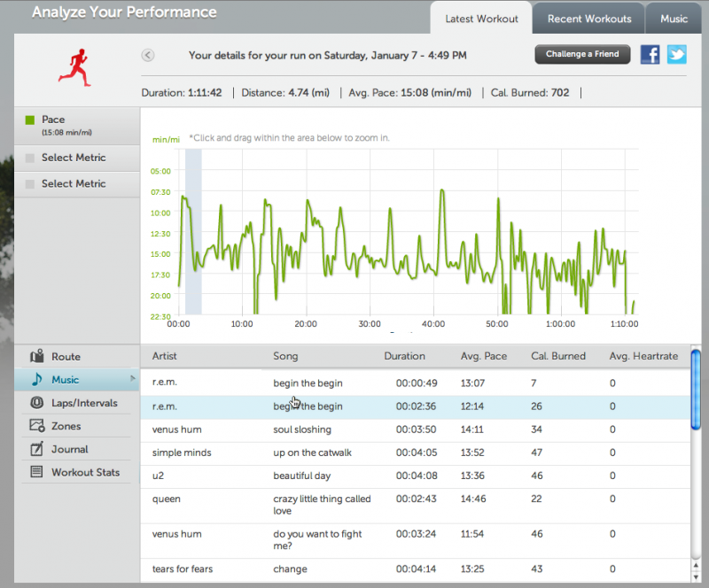Click the Facebook share icon
The width and height of the screenshot is (709, 588).
click(x=650, y=54)
